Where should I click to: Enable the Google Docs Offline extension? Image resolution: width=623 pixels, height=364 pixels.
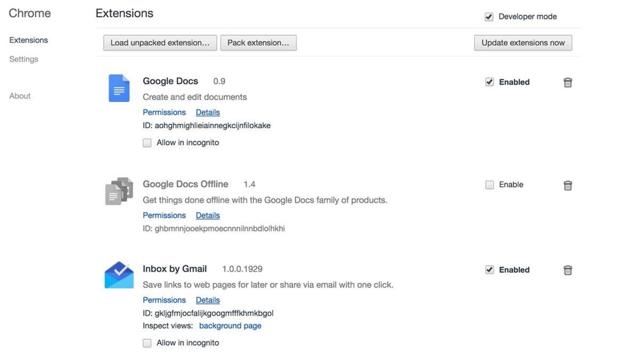tap(489, 185)
